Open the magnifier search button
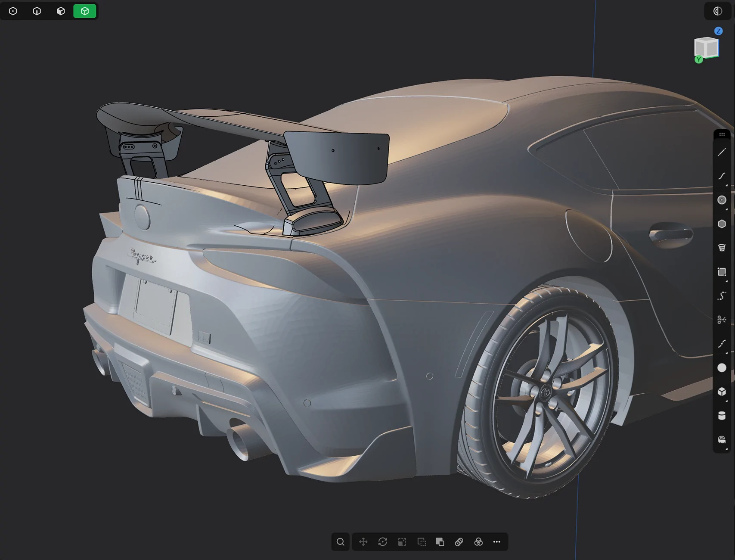The image size is (735, 560). coord(341,542)
